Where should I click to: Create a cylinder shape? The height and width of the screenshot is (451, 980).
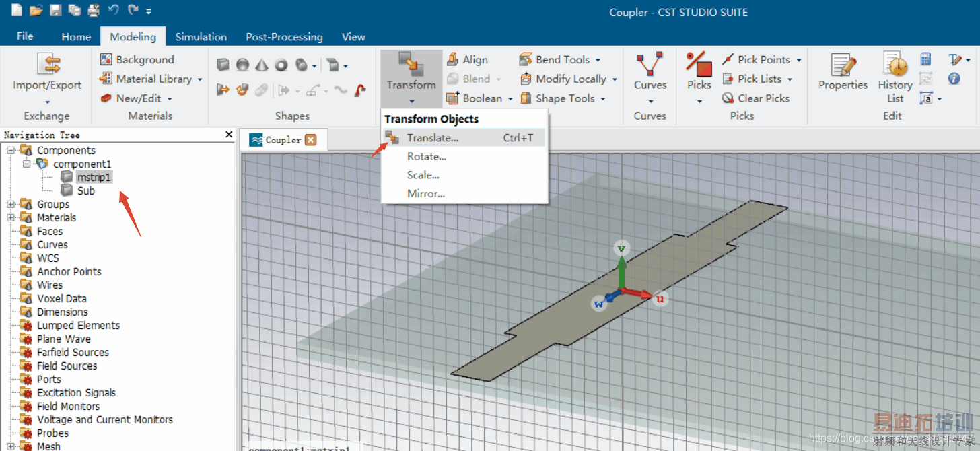coord(302,65)
